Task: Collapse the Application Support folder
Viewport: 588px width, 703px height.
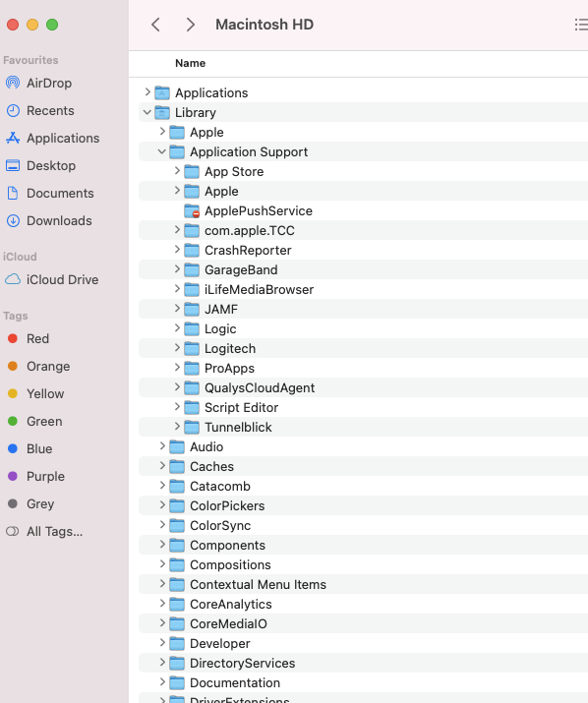Action: click(x=162, y=151)
